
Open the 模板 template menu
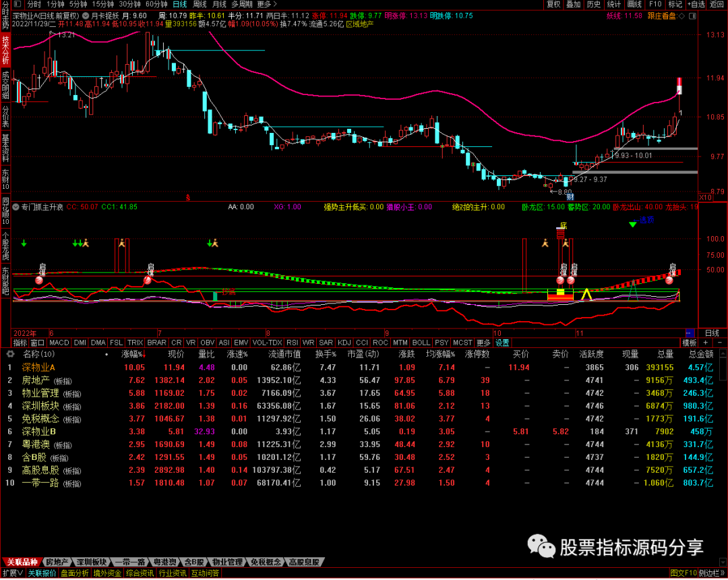(689, 343)
